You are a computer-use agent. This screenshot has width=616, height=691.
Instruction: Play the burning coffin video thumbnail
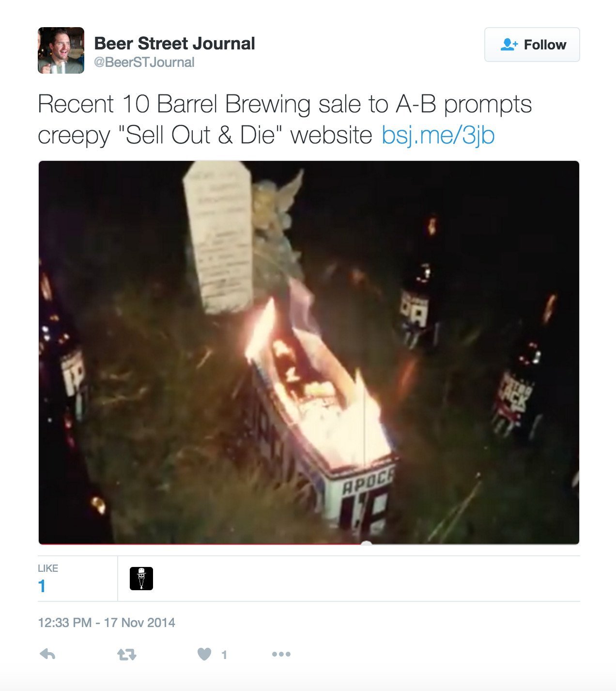point(309,353)
